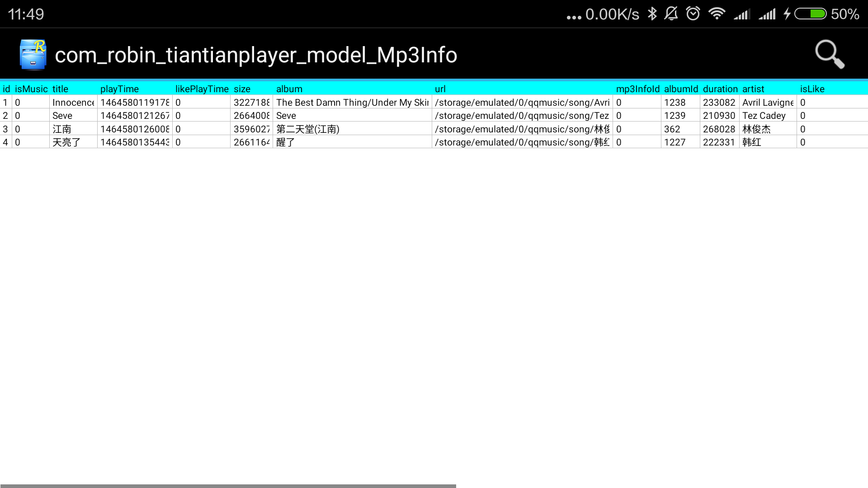Click the search icon in toolbar
The image size is (868, 488).
coord(829,54)
